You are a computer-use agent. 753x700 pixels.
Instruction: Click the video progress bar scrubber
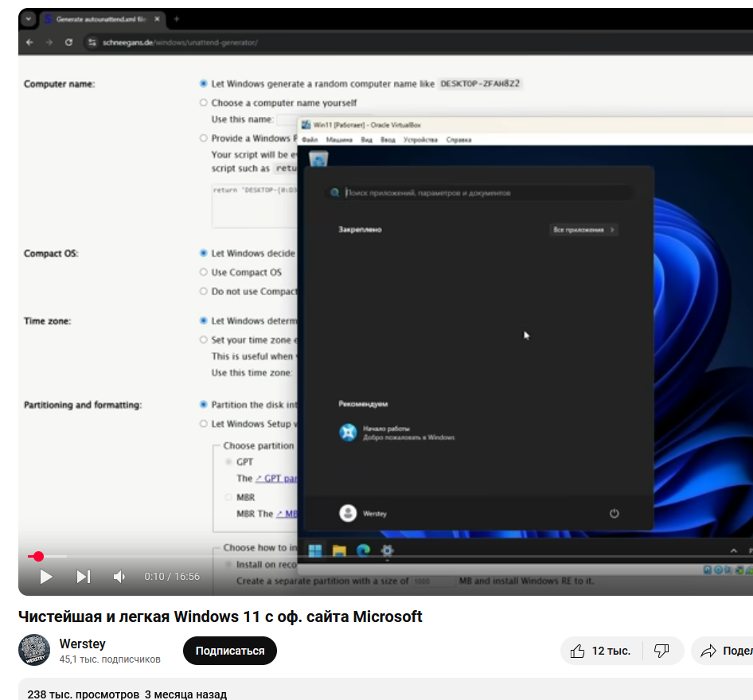[38, 556]
